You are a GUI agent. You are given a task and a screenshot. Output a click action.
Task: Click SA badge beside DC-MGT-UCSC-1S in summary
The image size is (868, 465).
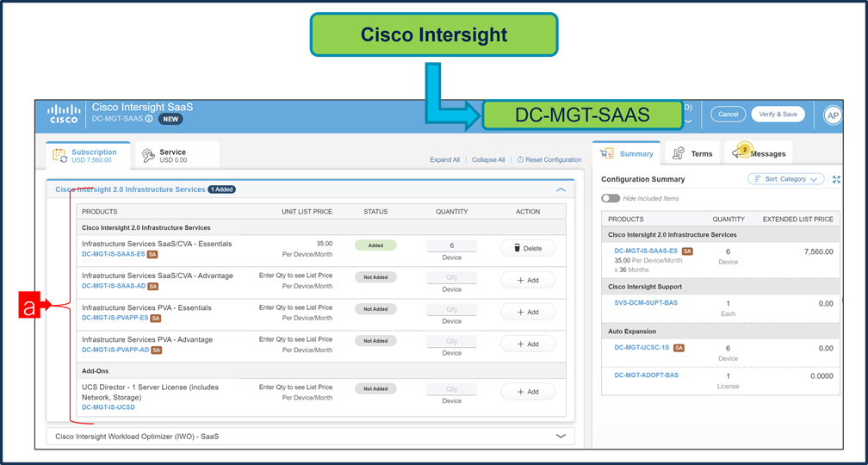[679, 348]
